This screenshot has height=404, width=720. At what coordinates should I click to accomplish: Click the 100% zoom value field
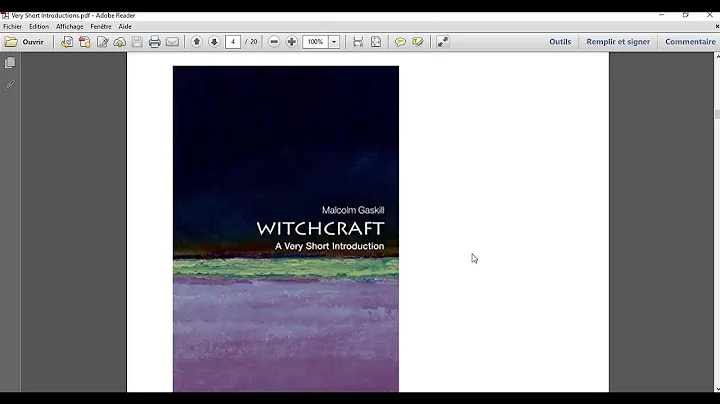pyautogui.click(x=315, y=42)
